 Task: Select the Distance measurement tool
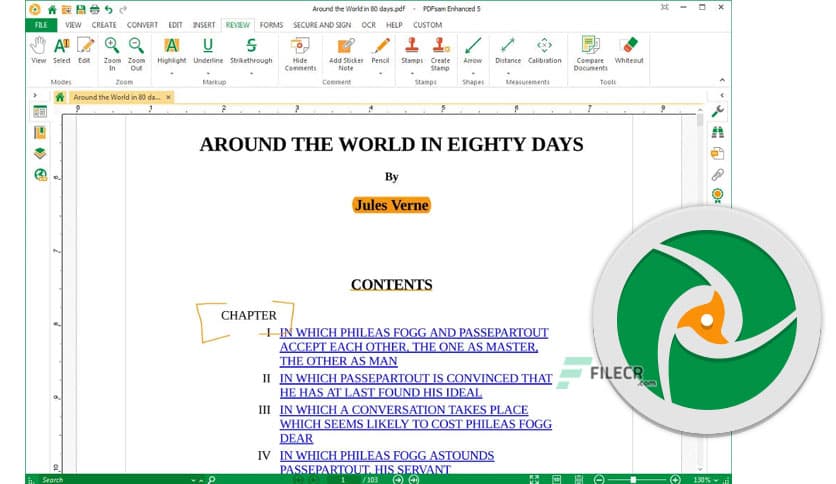pyautogui.click(x=508, y=47)
